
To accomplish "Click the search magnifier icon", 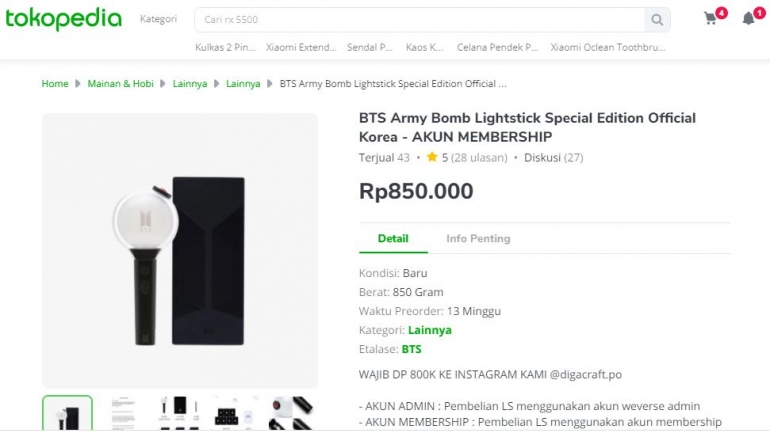I will (657, 19).
